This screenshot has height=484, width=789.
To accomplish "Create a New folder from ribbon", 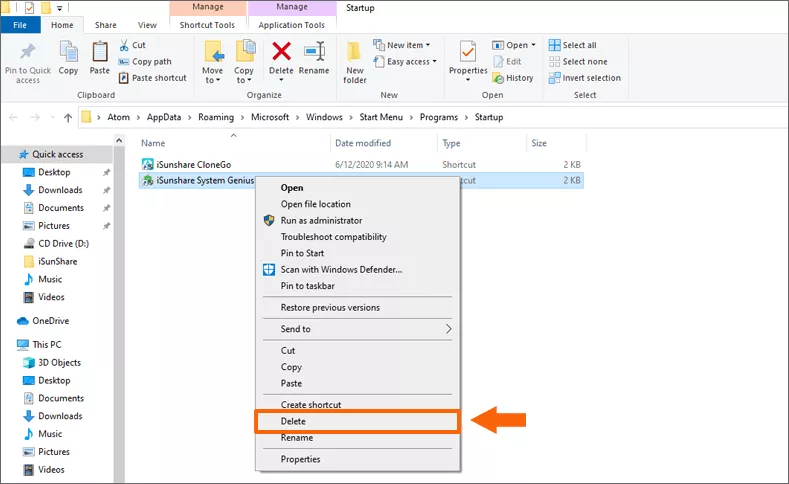I will click(355, 62).
